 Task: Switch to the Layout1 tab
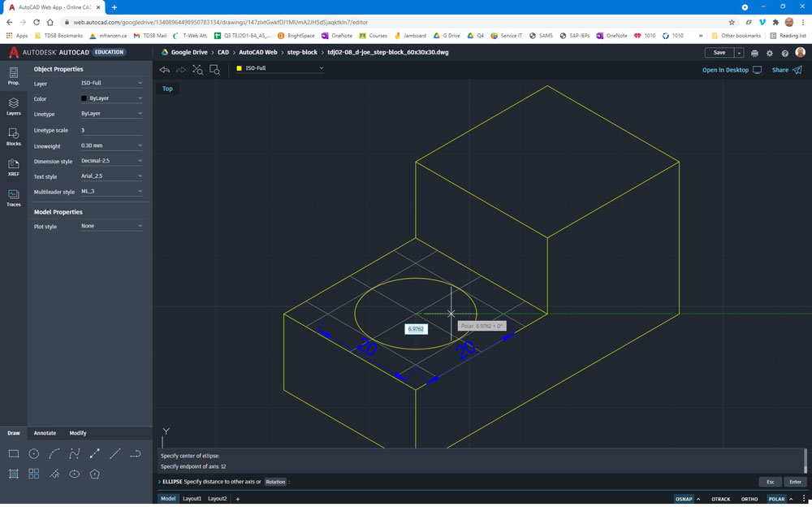click(192, 499)
